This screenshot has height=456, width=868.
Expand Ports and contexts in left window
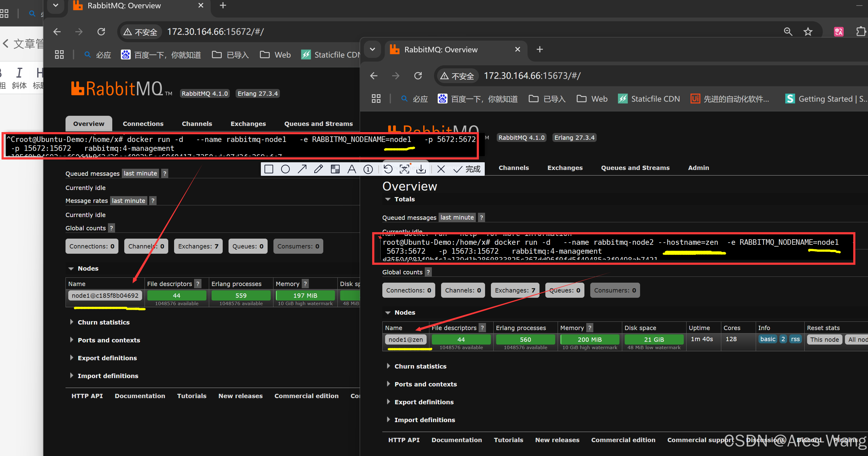pos(109,340)
